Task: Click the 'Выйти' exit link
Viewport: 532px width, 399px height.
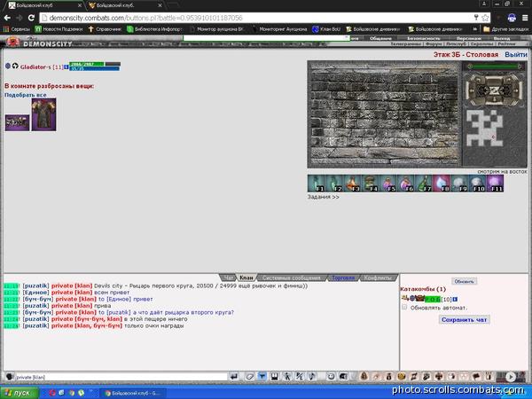Action: point(516,54)
